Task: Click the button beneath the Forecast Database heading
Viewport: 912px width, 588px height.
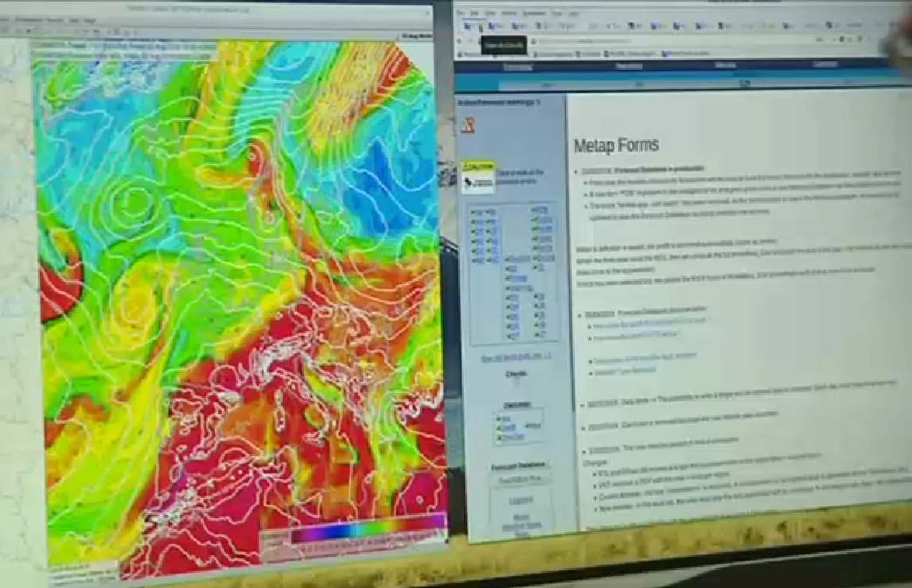Action: pos(520,479)
